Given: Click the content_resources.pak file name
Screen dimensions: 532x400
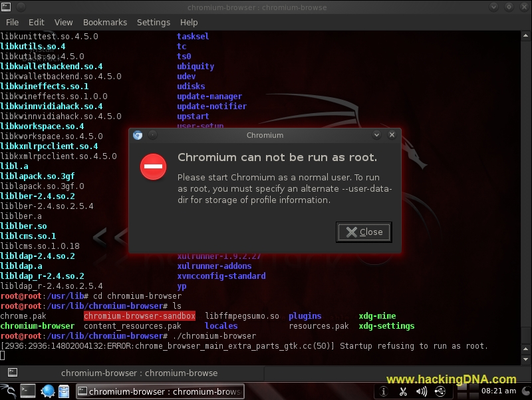Looking at the screenshot, I should tap(132, 326).
